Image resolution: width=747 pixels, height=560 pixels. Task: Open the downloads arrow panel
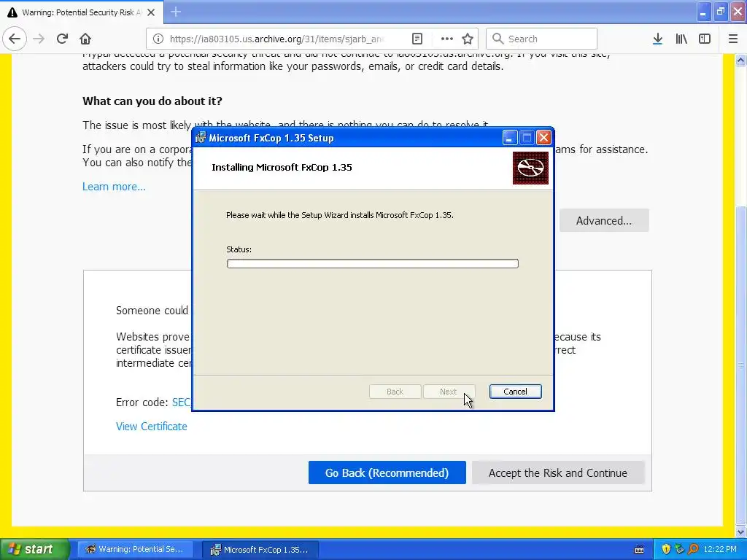click(x=657, y=39)
